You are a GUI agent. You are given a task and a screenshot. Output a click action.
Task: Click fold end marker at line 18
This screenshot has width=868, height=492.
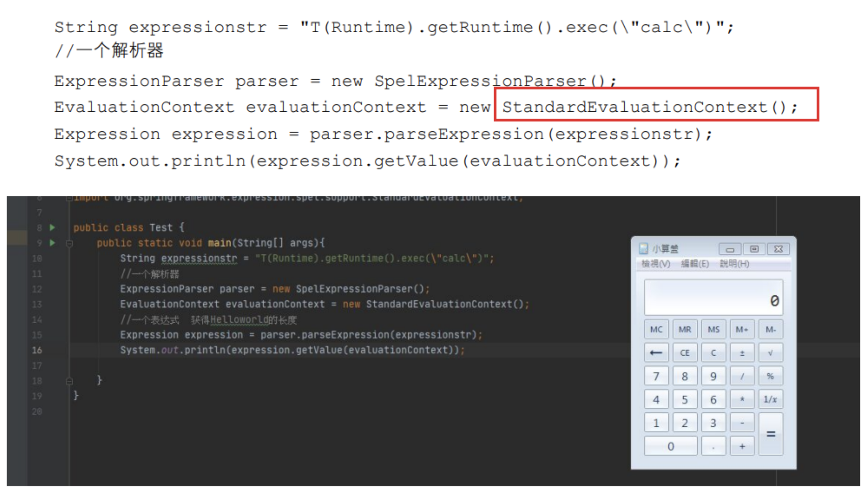tap(69, 381)
